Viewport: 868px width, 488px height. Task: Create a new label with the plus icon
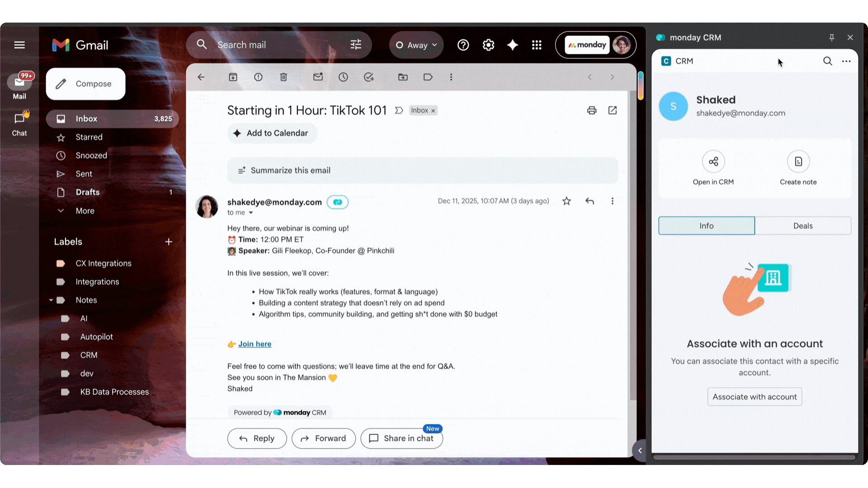coord(169,242)
